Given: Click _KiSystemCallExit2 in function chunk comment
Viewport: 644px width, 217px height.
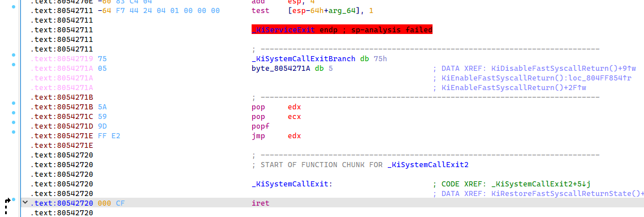Looking at the screenshot, I should (428, 165).
